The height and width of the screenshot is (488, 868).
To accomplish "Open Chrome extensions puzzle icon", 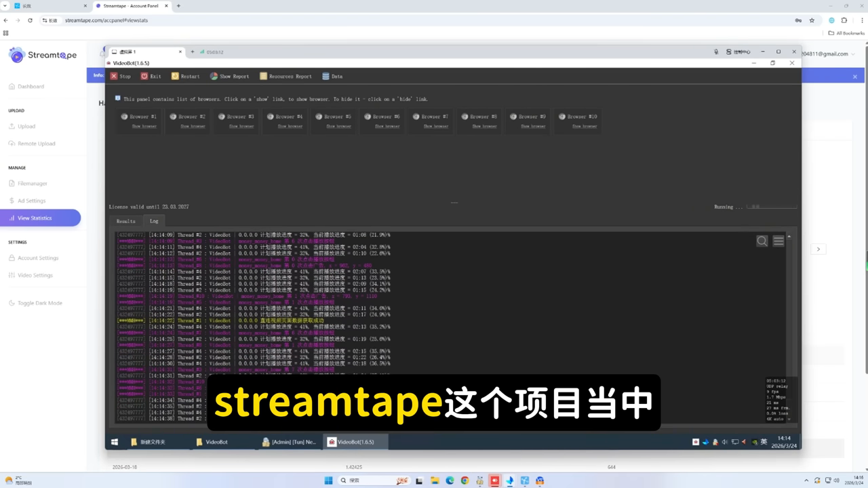I will coord(844,20).
